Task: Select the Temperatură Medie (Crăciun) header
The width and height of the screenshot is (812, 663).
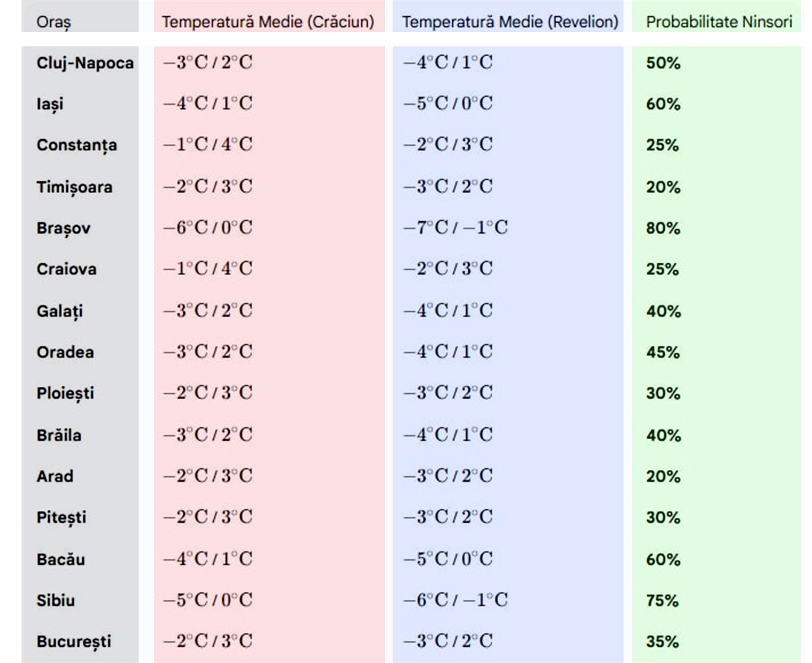Action: point(268,22)
